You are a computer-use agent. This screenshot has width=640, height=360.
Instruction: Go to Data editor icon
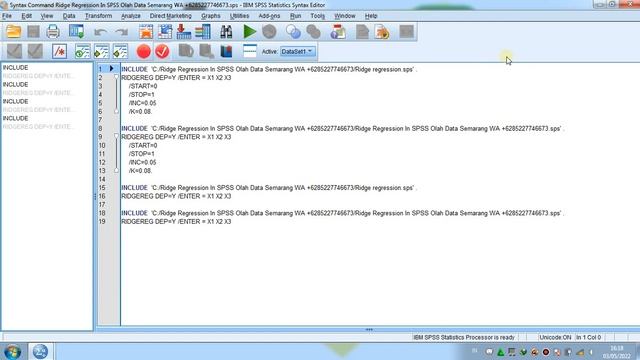(x=146, y=31)
